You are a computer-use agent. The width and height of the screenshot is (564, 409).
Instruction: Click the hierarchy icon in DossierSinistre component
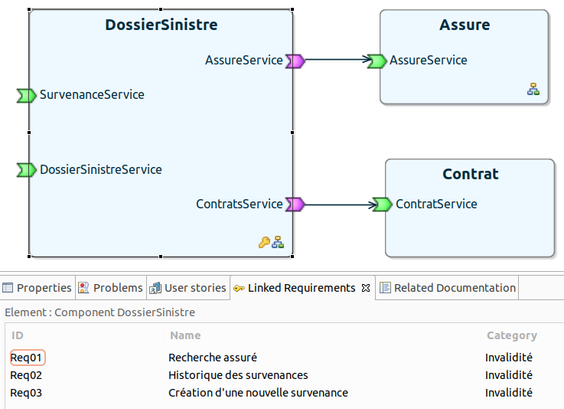[x=278, y=242]
